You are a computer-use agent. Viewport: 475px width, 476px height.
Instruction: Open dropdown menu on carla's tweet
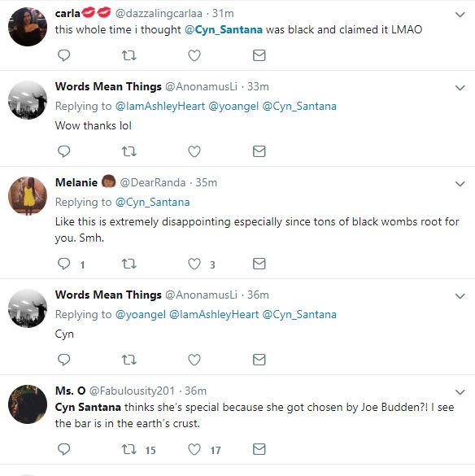[460, 15]
